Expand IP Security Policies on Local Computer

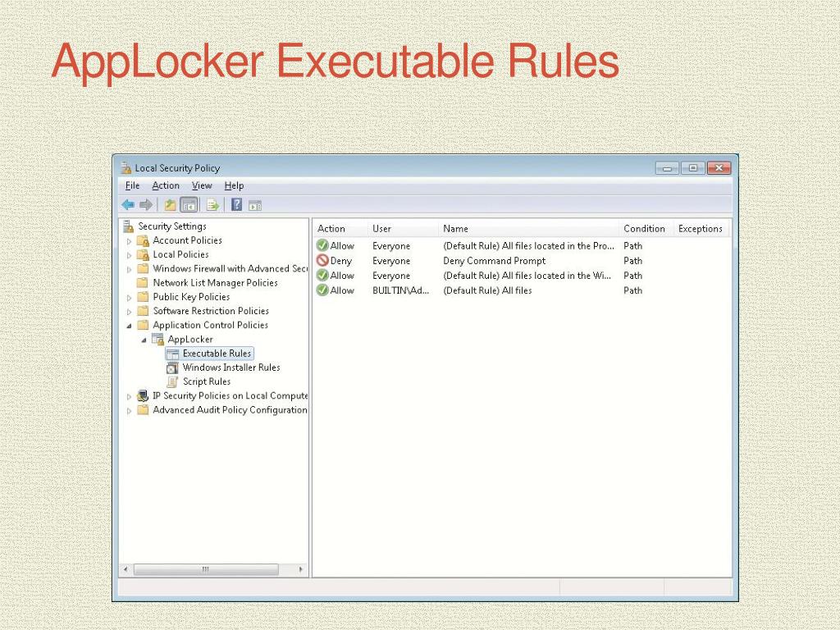(129, 396)
